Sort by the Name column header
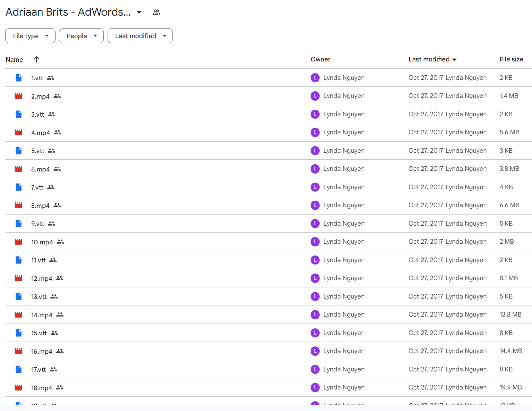The width and height of the screenshot is (532, 411). 14,60
